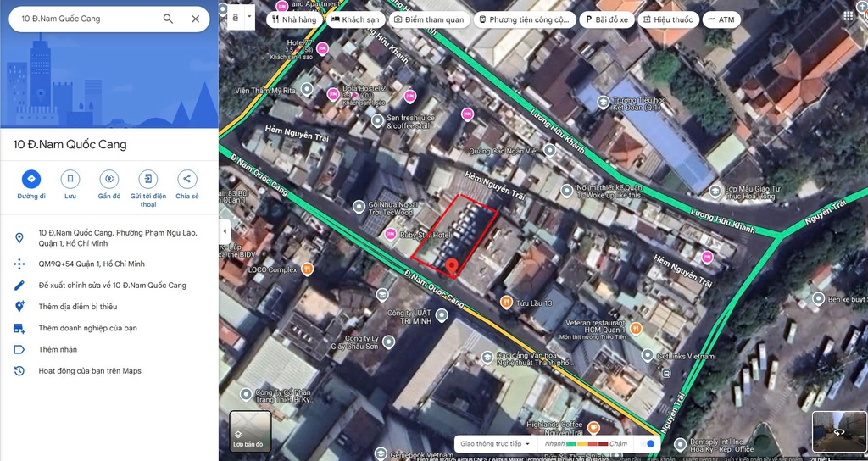Click the Dentsply Int'l Inc marker
868x461 pixels.
tap(681, 445)
